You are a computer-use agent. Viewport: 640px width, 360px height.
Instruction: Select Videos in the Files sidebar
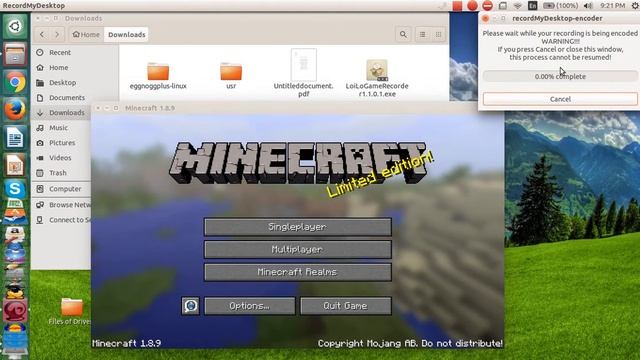click(x=60, y=158)
